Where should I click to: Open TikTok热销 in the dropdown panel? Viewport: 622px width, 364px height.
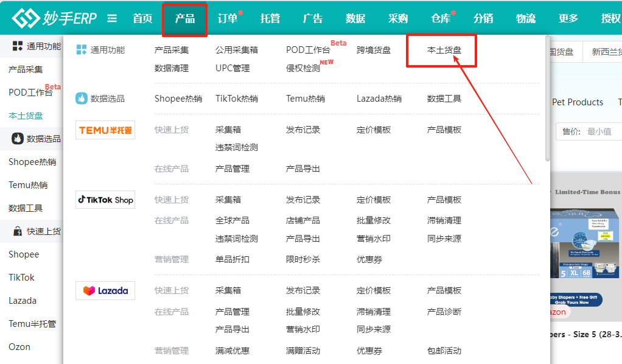coord(237,99)
